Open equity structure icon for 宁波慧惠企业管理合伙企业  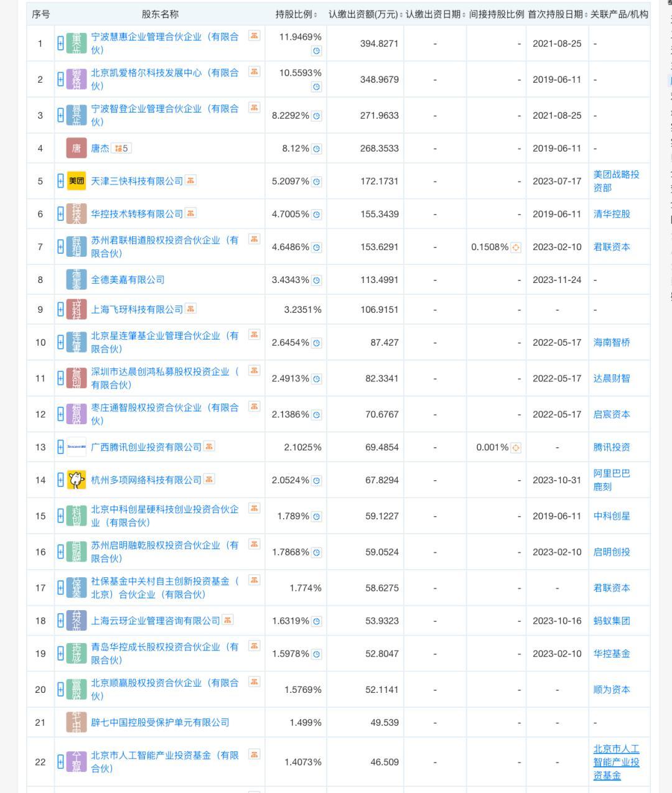pos(254,36)
